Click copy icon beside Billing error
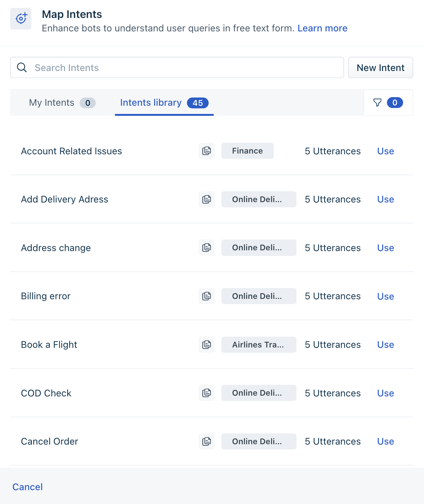Viewport: 424px width, 504px height. pyautogui.click(x=206, y=296)
